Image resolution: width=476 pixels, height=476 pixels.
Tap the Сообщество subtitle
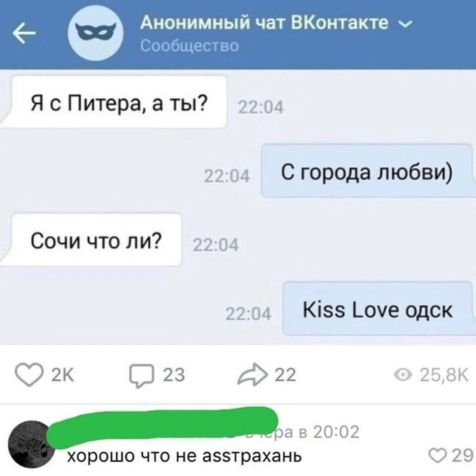point(190,46)
